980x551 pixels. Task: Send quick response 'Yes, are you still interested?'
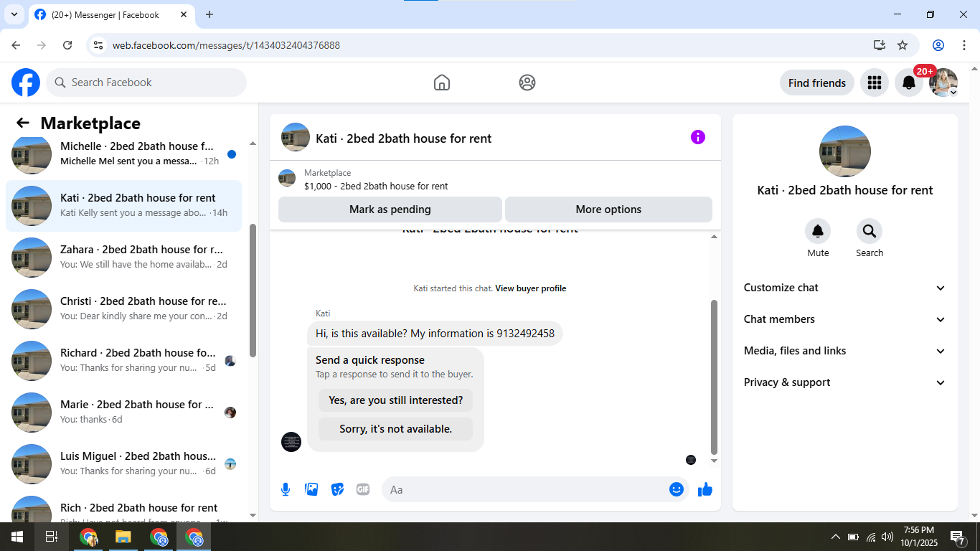click(395, 400)
